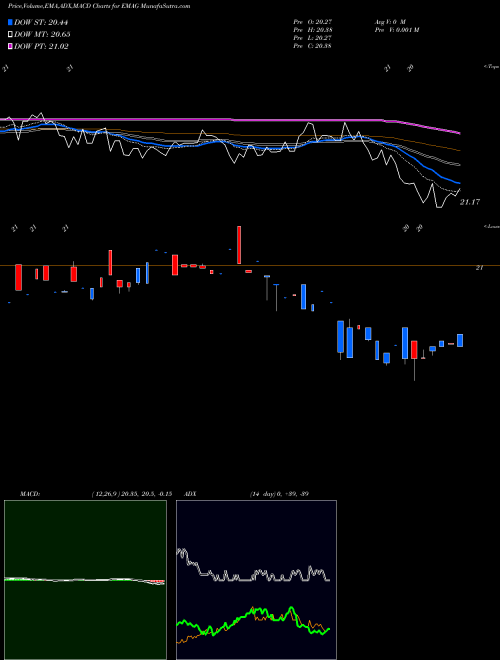This screenshot has height=660, width=500.
Task: Click the 'Pre V: 0.001 M' volume text
Action: tap(396, 30)
